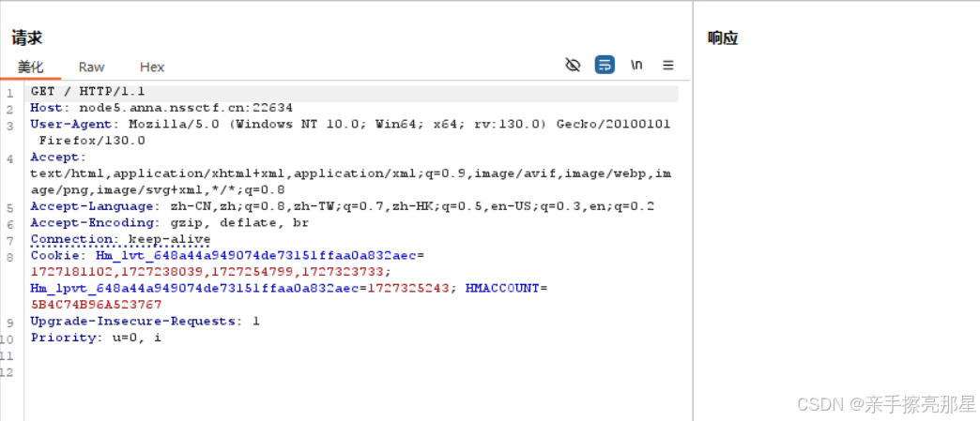
Task: Click the Accept-Language header line
Action: (342, 206)
